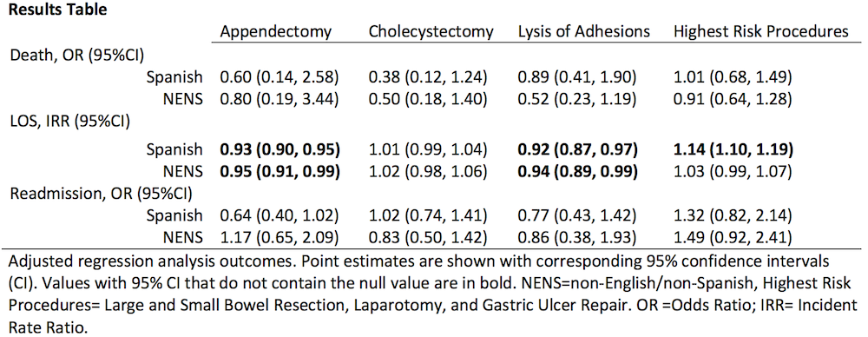Click the NENS label under Death
Screen dimensions: 868x337
[x=182, y=102]
